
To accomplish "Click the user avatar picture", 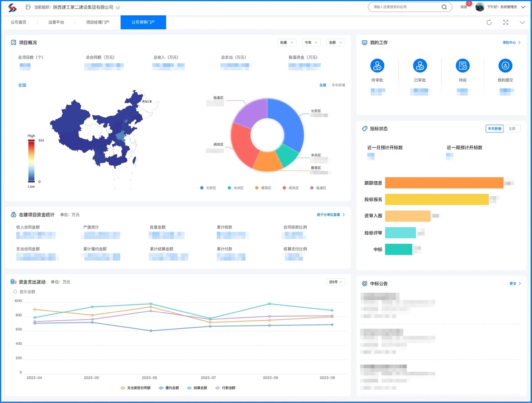I will 480,7.
